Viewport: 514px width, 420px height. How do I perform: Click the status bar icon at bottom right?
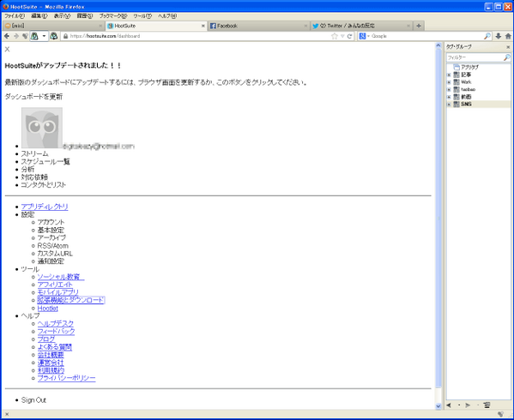tap(500, 414)
